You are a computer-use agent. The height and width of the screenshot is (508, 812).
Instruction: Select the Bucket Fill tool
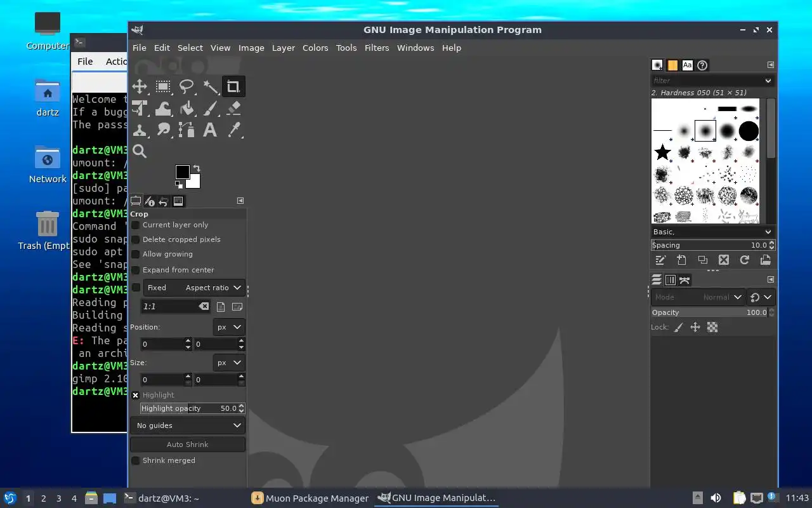point(187,108)
